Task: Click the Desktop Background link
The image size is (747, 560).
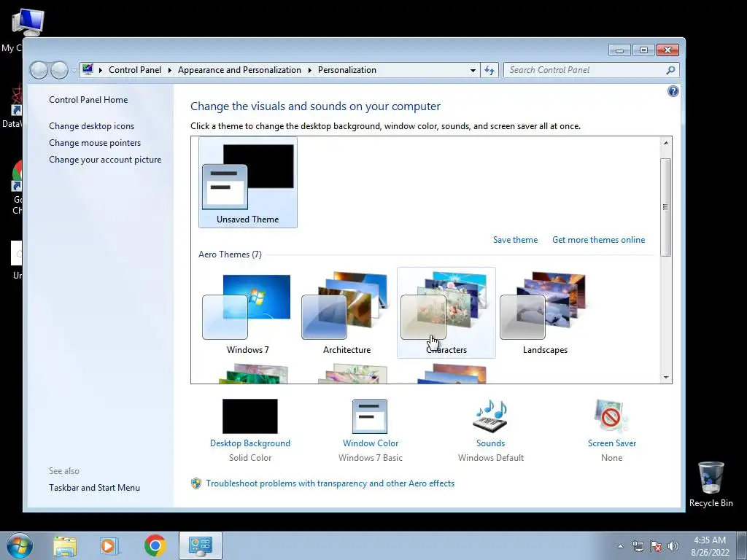Action: click(250, 443)
